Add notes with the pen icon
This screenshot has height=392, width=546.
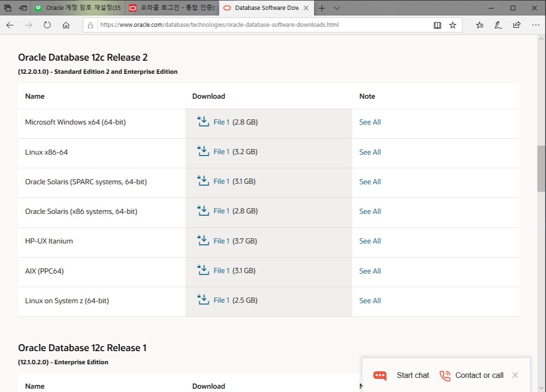pos(498,25)
